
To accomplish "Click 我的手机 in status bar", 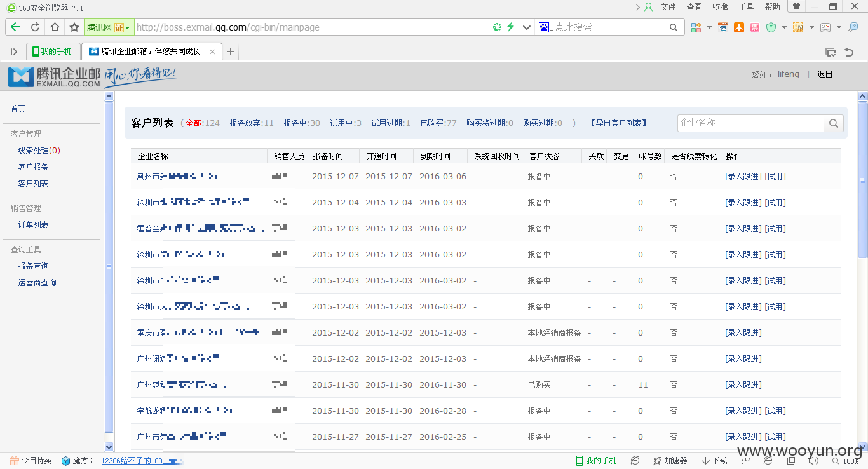I will coord(596,461).
